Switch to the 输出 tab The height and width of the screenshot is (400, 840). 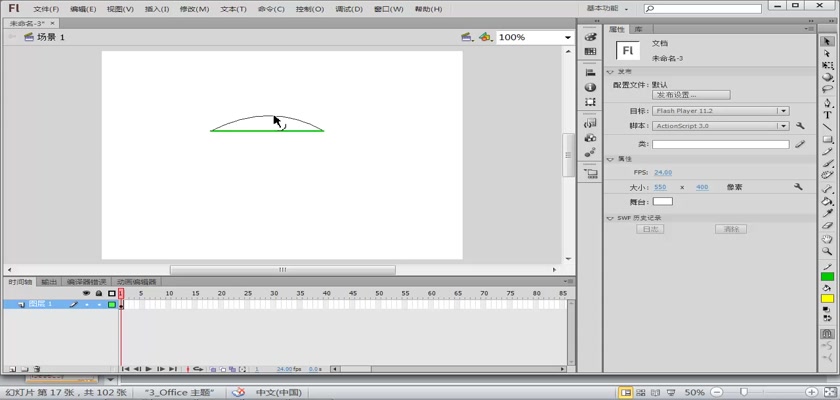click(49, 282)
